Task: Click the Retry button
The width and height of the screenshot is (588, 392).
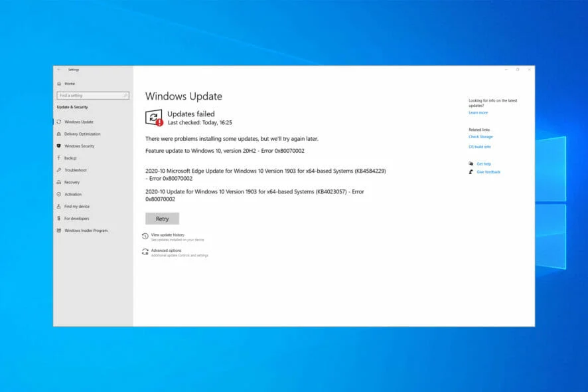Action: click(163, 219)
